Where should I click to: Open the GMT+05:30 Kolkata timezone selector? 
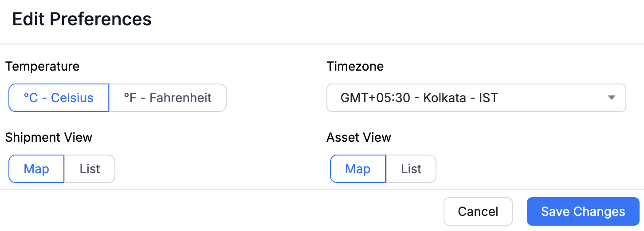pyautogui.click(x=475, y=98)
